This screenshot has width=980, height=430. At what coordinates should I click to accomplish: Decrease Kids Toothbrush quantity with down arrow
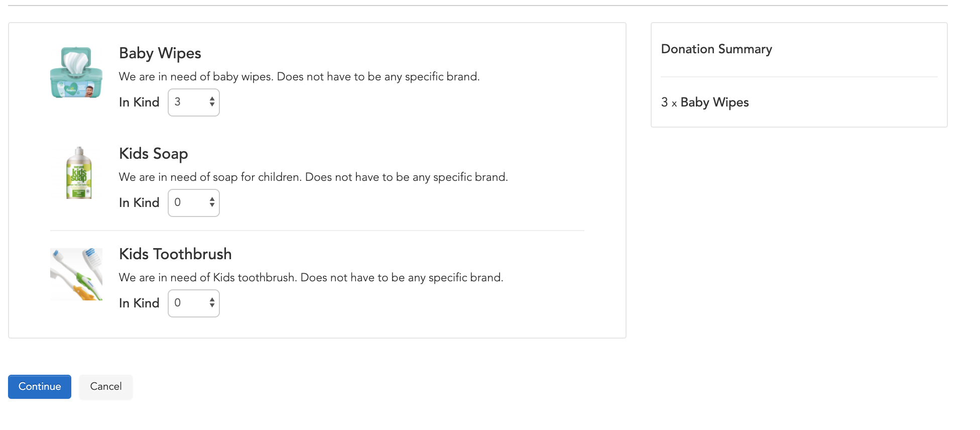(x=212, y=306)
